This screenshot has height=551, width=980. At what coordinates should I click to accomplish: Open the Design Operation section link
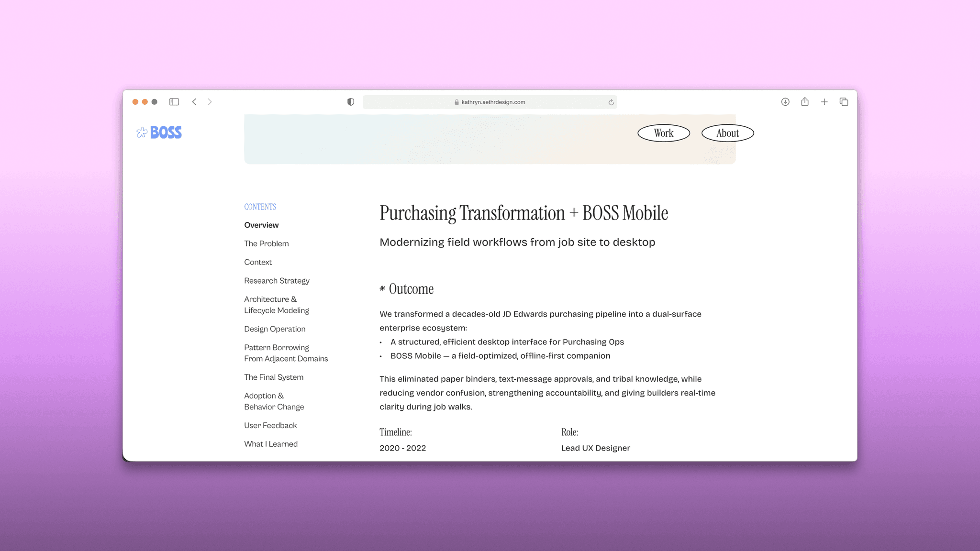click(x=275, y=329)
